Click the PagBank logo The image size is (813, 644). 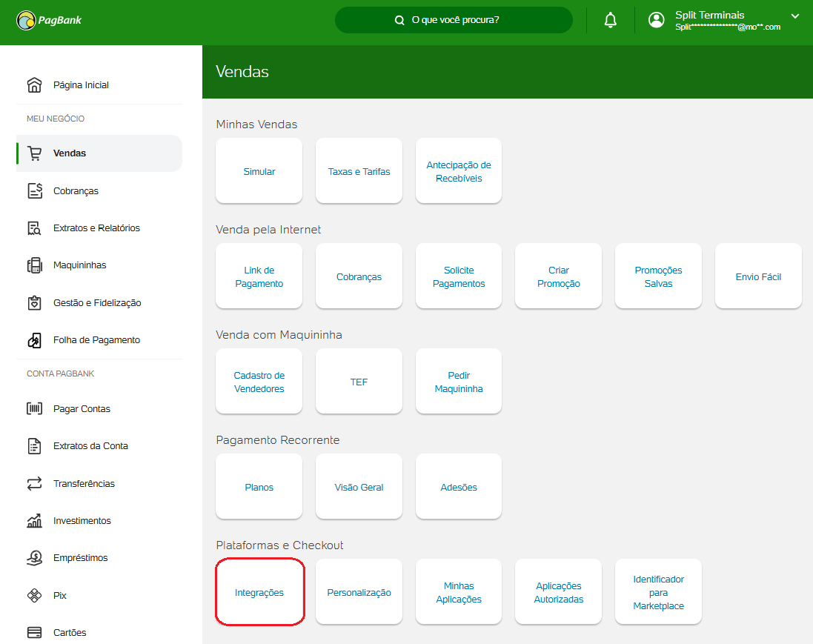pyautogui.click(x=49, y=20)
